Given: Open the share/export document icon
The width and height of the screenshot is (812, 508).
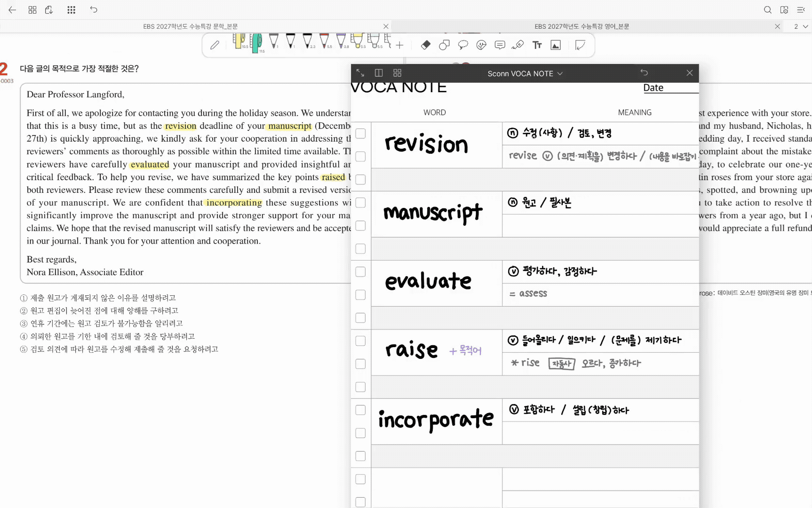Looking at the screenshot, I should [x=49, y=10].
